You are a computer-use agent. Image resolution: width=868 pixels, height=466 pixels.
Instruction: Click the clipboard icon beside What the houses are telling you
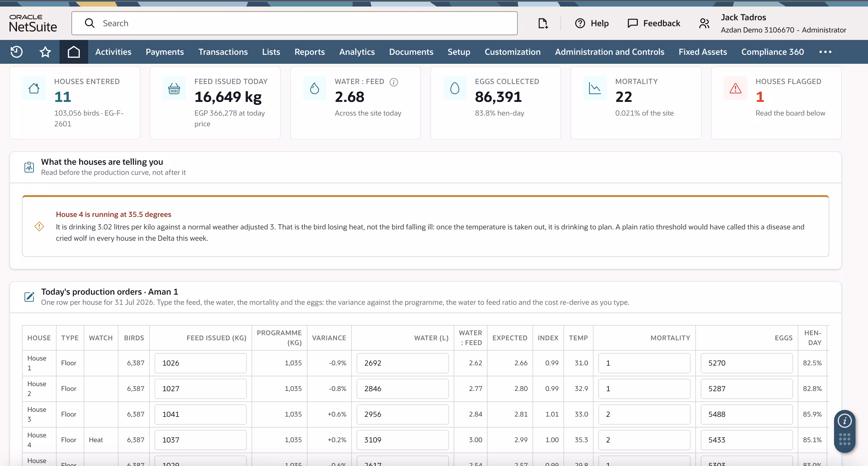(29, 167)
